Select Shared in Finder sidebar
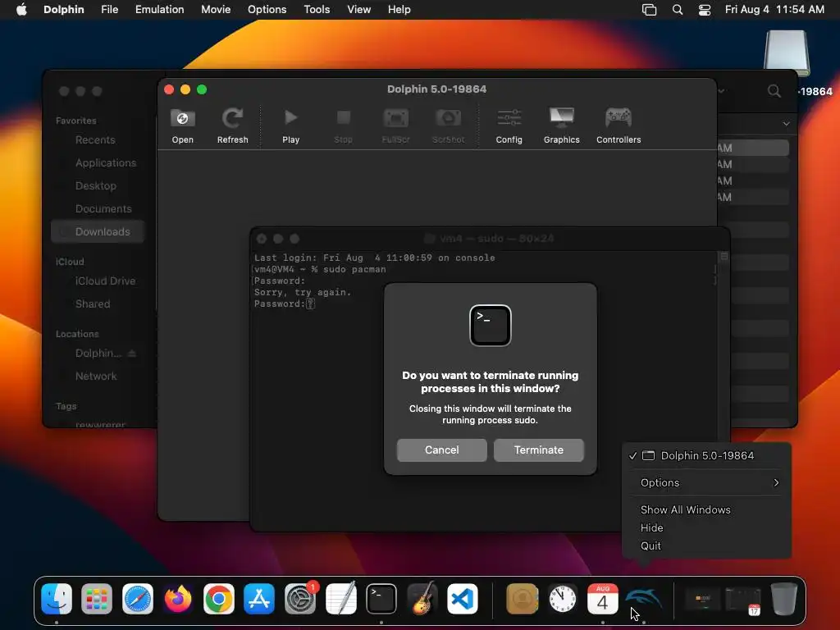Screen dimensions: 840x630 click(x=93, y=304)
